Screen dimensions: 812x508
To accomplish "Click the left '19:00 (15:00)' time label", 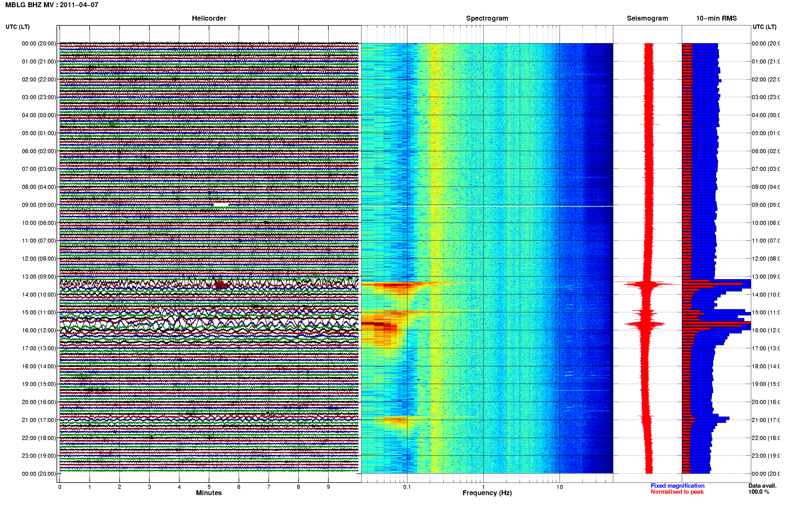I will [39, 384].
